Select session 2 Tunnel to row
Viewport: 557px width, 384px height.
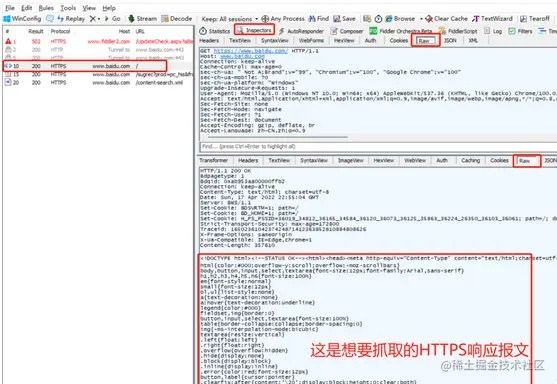(x=98, y=50)
